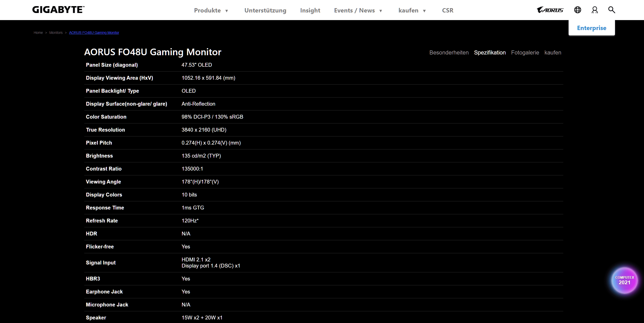Open the CSR menu item
The image size is (644, 323).
tap(448, 10)
